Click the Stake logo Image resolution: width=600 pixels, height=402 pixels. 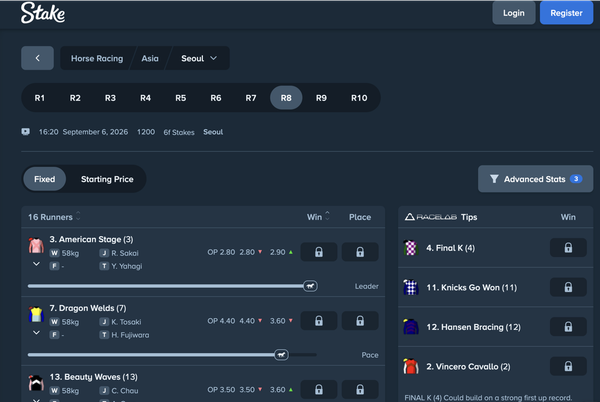coord(42,13)
